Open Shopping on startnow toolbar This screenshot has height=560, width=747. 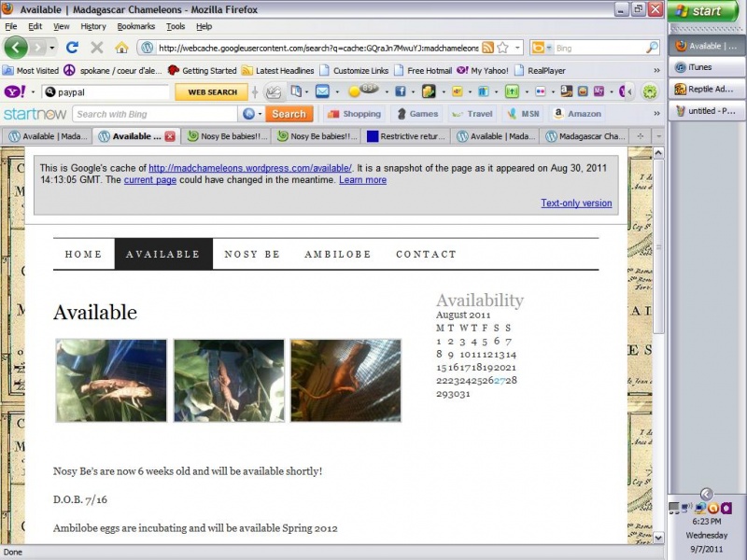point(355,114)
